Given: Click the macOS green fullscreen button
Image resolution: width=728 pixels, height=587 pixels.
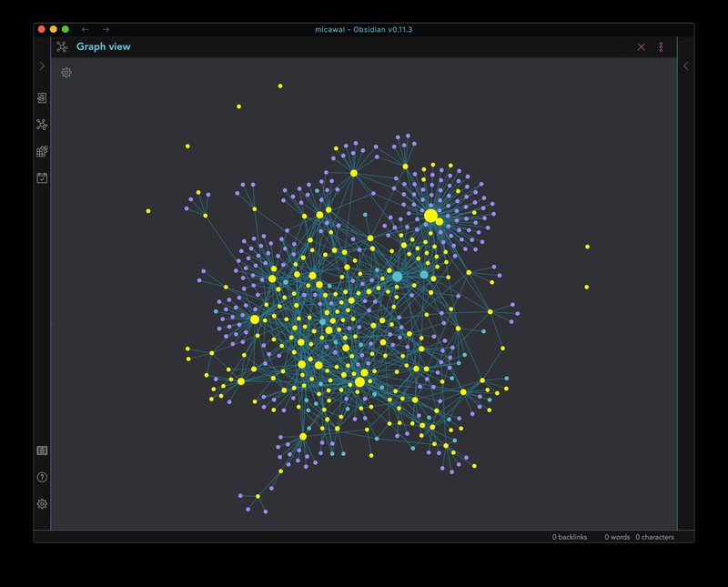Looking at the screenshot, I should tap(66, 29).
